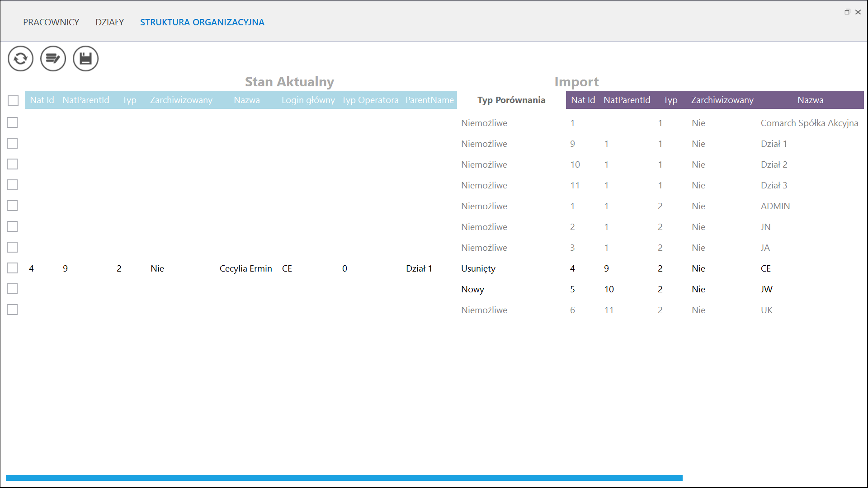This screenshot has width=868, height=488.
Task: Check the box for Dział 3 row
Action: [x=12, y=185]
